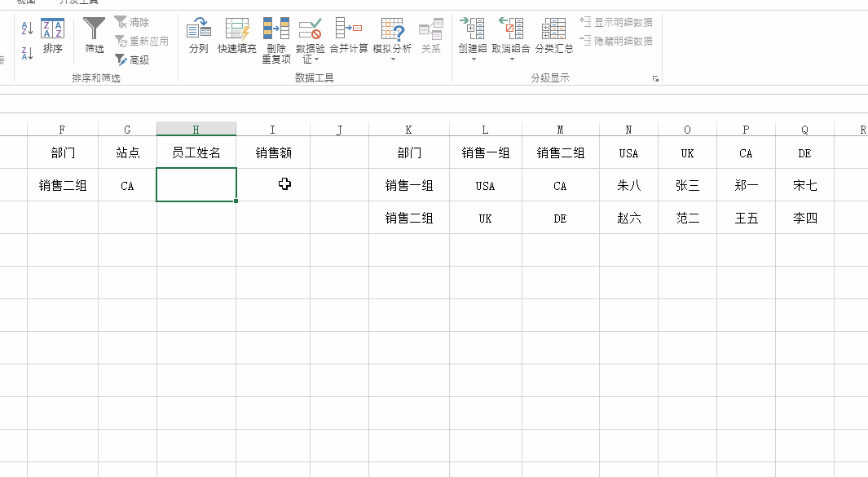The image size is (868, 477).
Task: Select 销售二组 cell in column F
Action: point(63,186)
